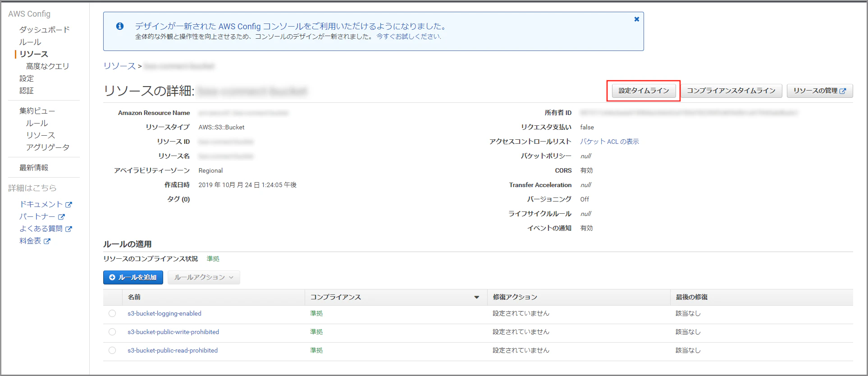Click the plus icon on ルールを追加
This screenshot has width=868, height=376.
pyautogui.click(x=112, y=277)
